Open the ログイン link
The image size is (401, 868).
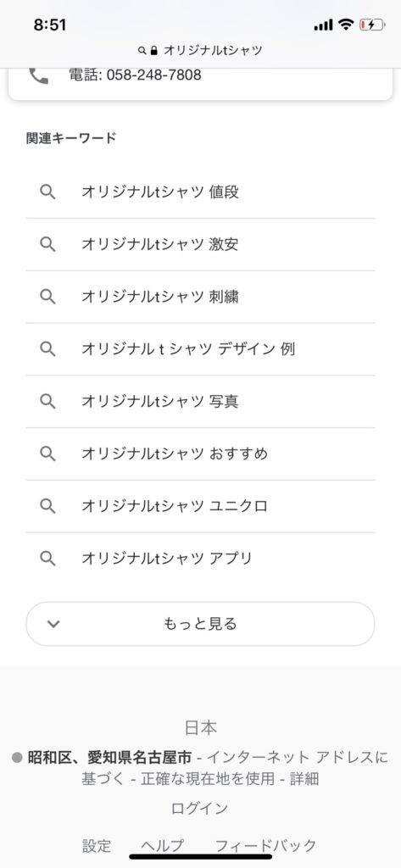[200, 808]
